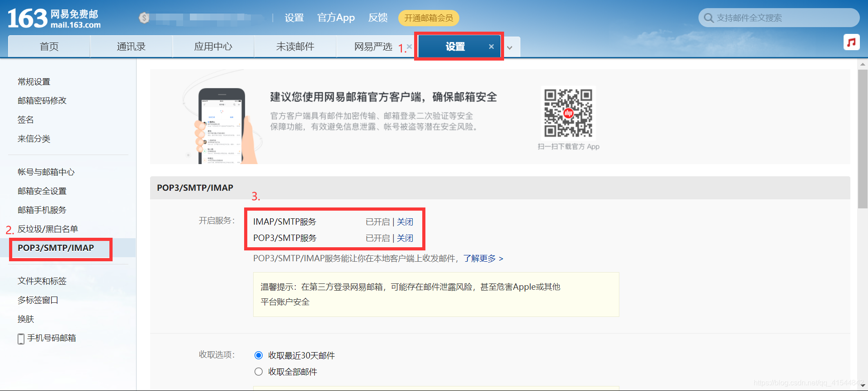
Task: Click the 设置 link in header
Action: [294, 18]
